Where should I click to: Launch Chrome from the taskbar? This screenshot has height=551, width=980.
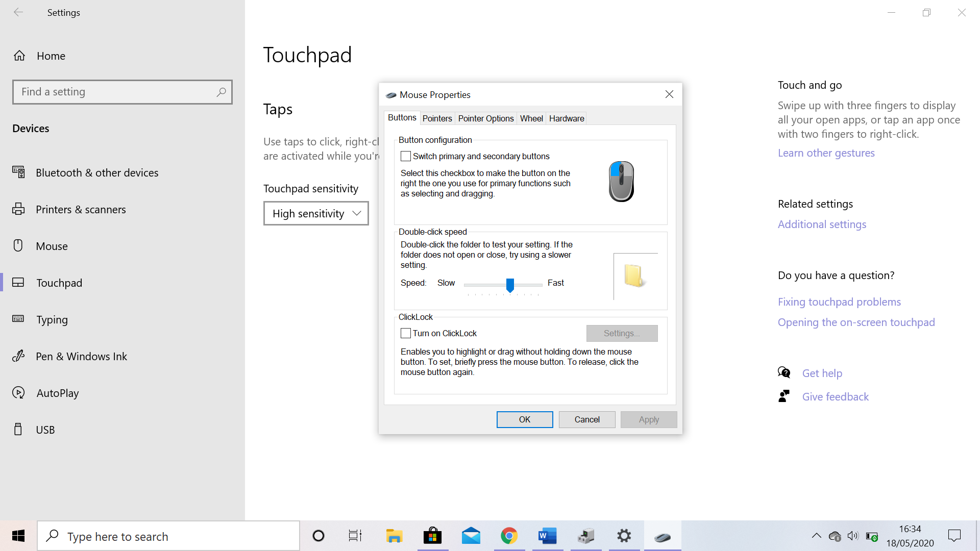click(509, 536)
